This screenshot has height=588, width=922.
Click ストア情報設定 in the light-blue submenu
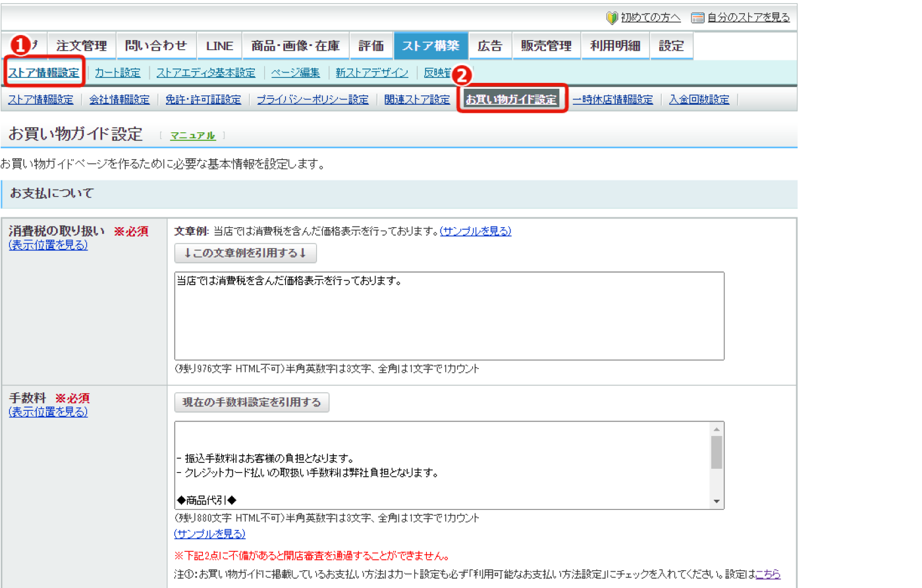44,72
